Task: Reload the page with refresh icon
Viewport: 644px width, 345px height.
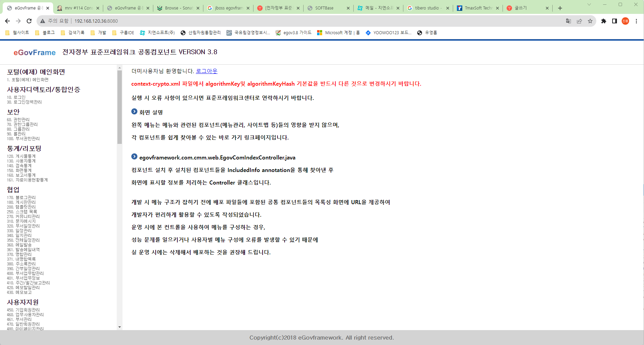Action: [29, 21]
